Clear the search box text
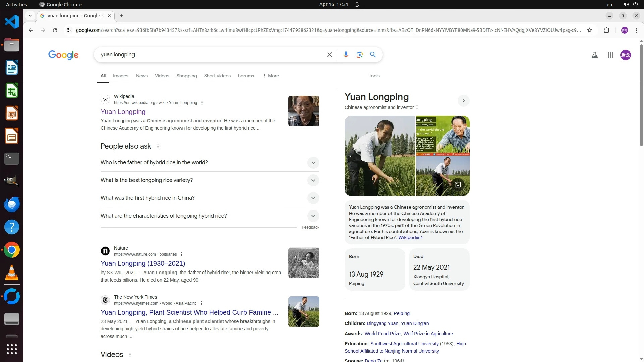 (x=329, y=55)
